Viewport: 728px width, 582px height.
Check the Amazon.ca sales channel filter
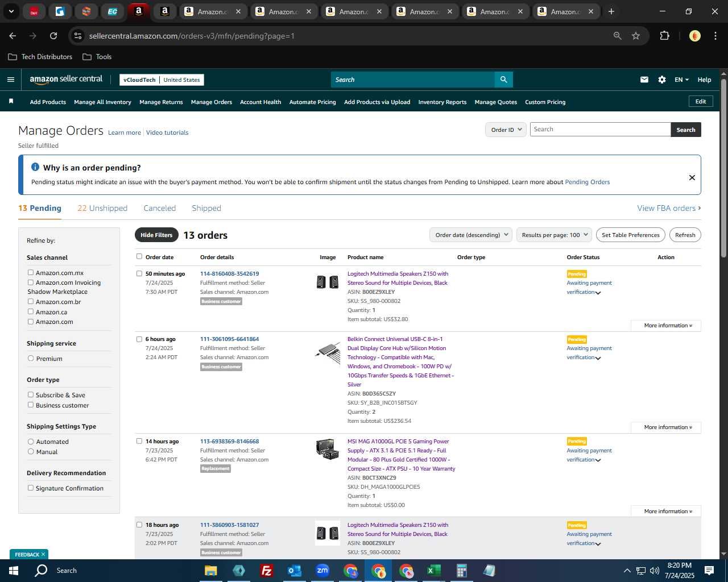click(x=31, y=311)
